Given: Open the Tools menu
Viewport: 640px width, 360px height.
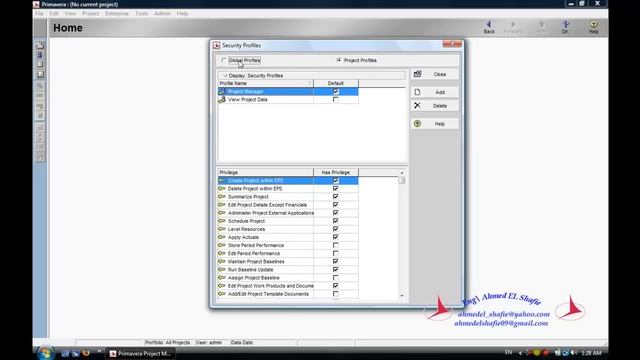Looking at the screenshot, I should tap(142, 13).
